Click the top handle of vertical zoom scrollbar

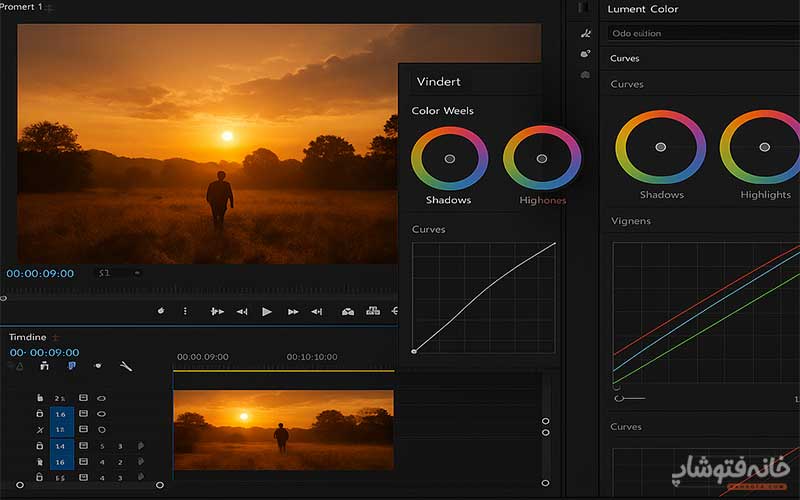(545, 421)
